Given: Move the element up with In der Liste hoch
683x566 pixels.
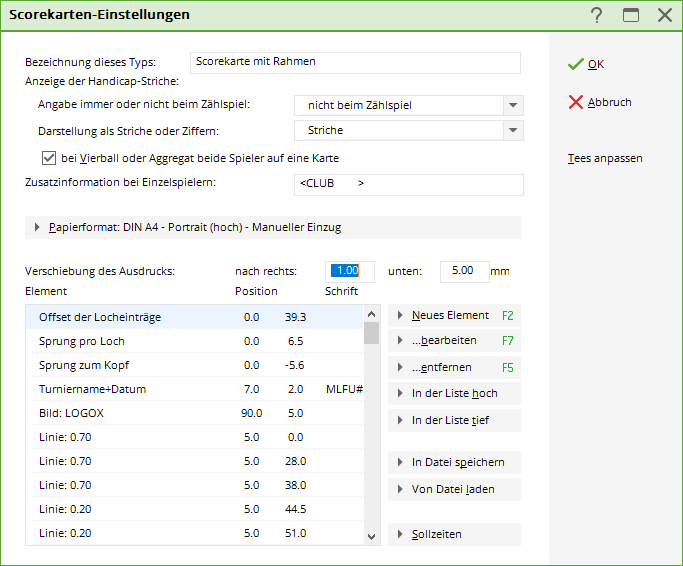Looking at the screenshot, I should (x=453, y=393).
